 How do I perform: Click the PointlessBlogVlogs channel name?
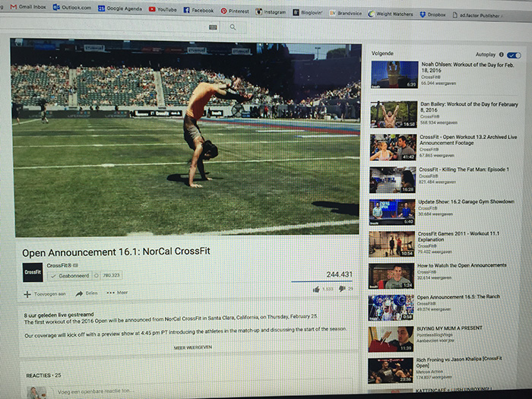(x=434, y=334)
